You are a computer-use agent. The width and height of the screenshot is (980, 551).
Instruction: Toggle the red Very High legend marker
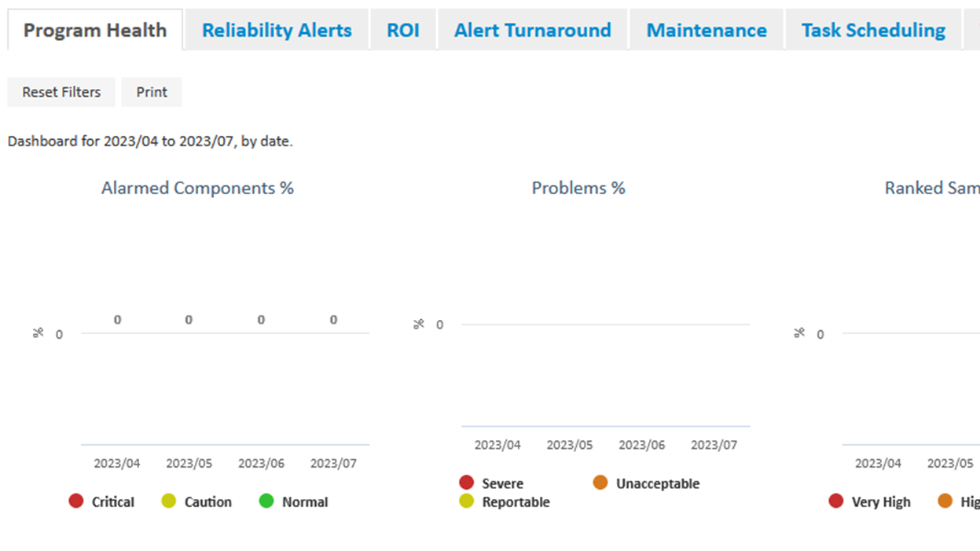coord(836,501)
